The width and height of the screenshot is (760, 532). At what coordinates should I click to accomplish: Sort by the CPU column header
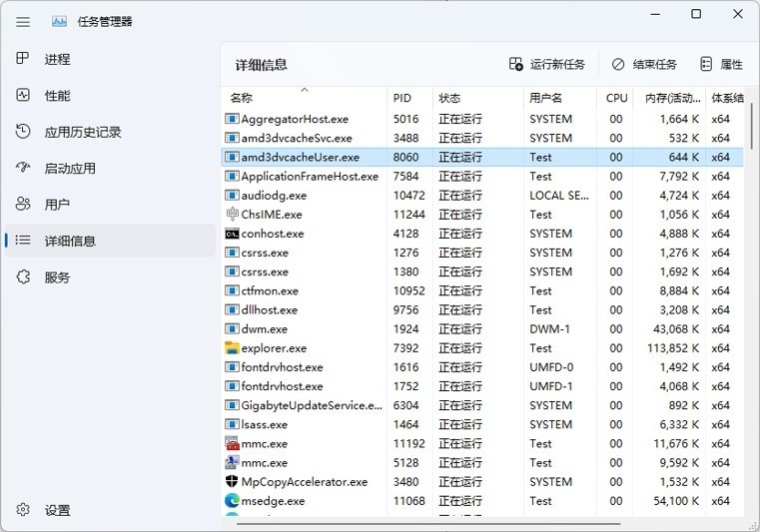(x=614, y=98)
